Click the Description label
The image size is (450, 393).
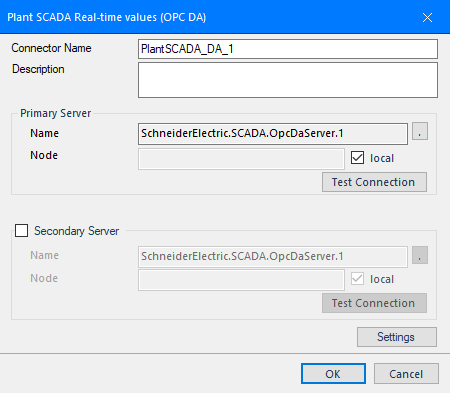pyautogui.click(x=38, y=69)
